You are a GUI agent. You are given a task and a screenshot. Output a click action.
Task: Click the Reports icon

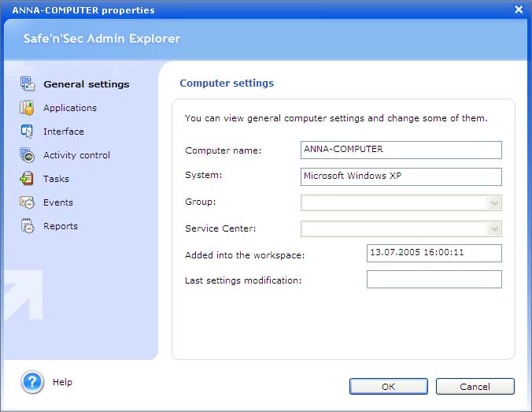[27, 226]
